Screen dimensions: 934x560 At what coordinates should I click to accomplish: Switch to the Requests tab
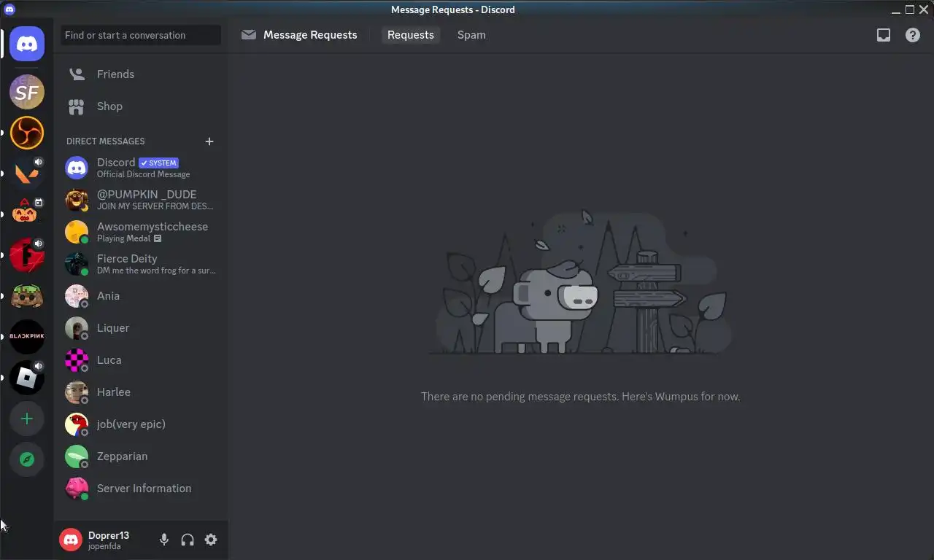coord(411,35)
